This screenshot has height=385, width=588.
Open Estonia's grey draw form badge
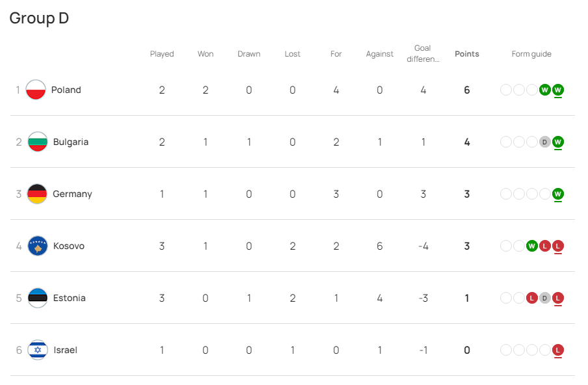coord(544,299)
